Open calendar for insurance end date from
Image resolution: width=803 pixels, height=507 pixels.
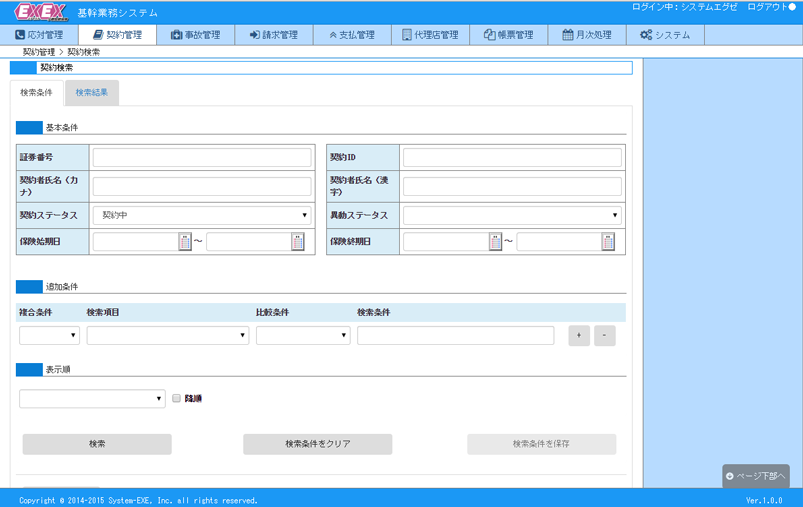tap(495, 242)
